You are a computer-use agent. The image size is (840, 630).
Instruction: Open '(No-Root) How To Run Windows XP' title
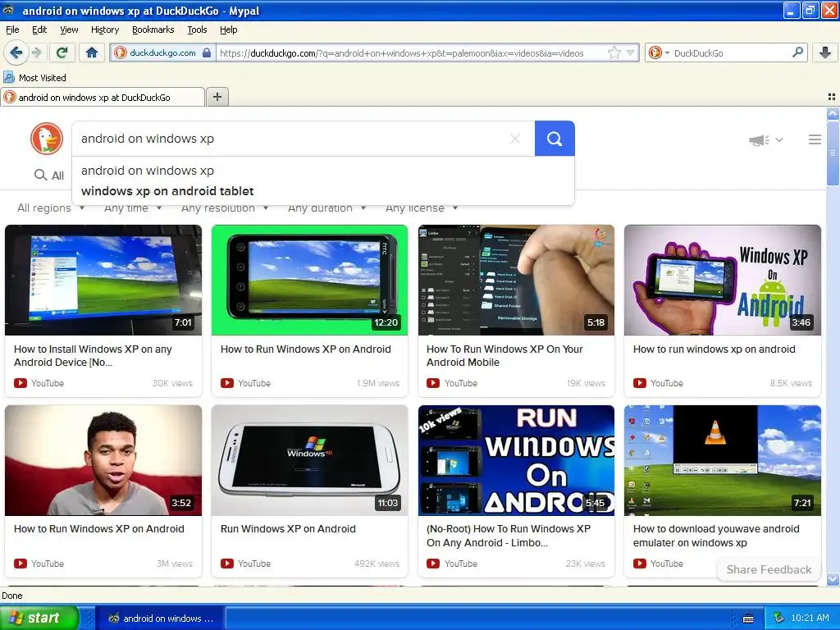tap(509, 536)
